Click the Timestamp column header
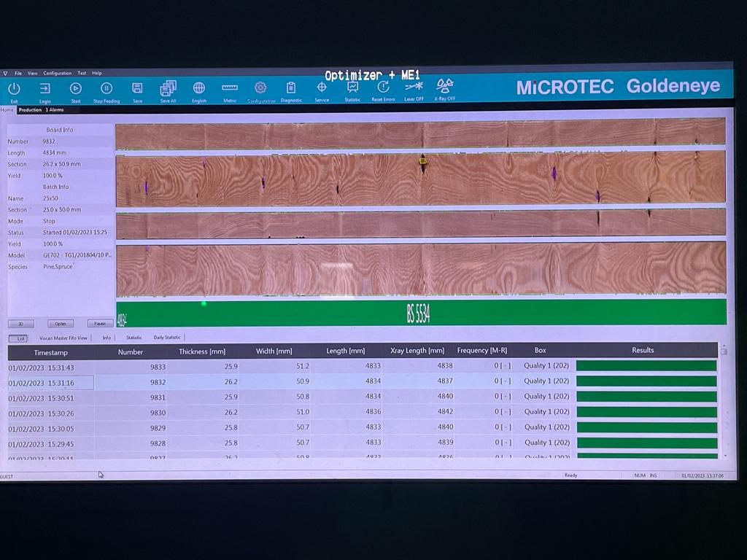This screenshot has height=560, width=747. [x=51, y=353]
